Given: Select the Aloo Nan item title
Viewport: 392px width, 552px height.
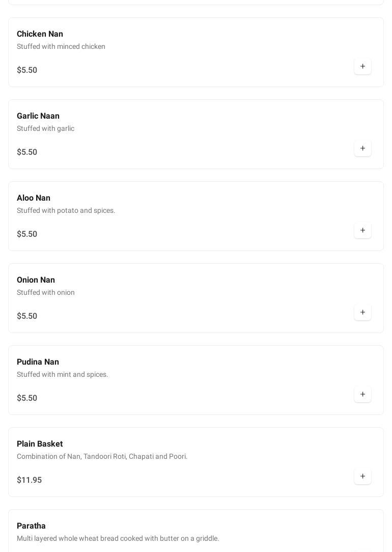Looking at the screenshot, I should 34,198.
